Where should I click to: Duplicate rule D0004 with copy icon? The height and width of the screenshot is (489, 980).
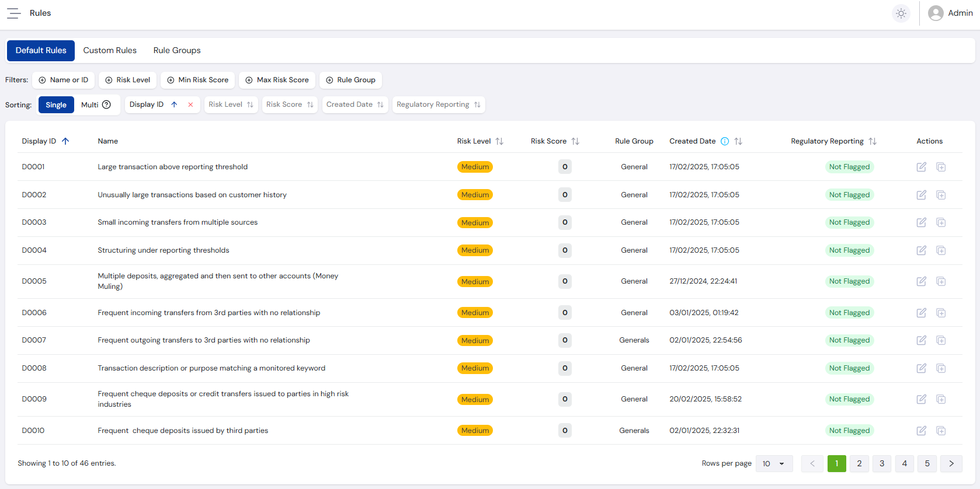(x=941, y=250)
